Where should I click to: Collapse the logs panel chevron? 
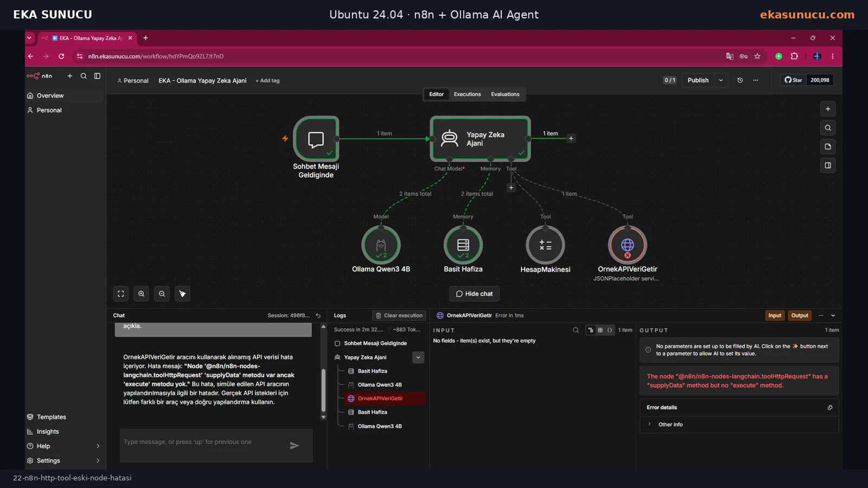click(x=833, y=316)
